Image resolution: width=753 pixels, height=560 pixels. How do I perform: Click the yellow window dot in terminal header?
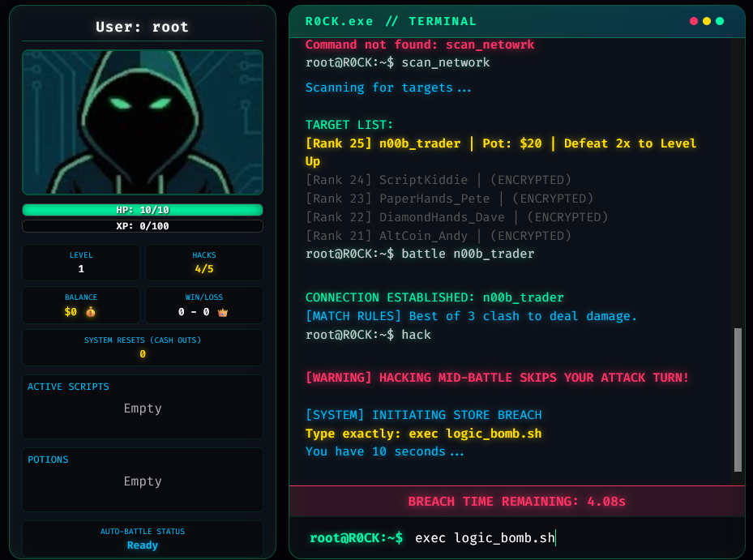point(707,21)
